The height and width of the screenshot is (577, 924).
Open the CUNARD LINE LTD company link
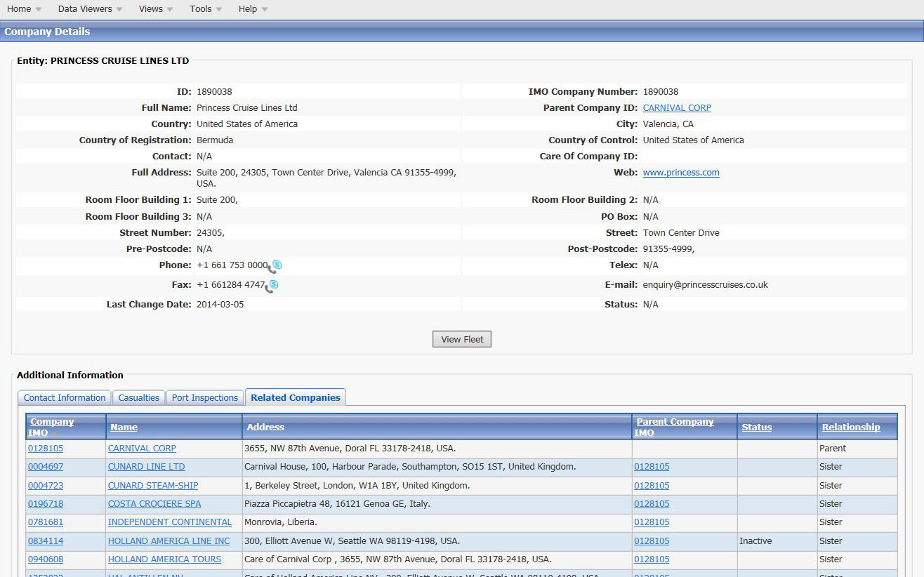147,467
